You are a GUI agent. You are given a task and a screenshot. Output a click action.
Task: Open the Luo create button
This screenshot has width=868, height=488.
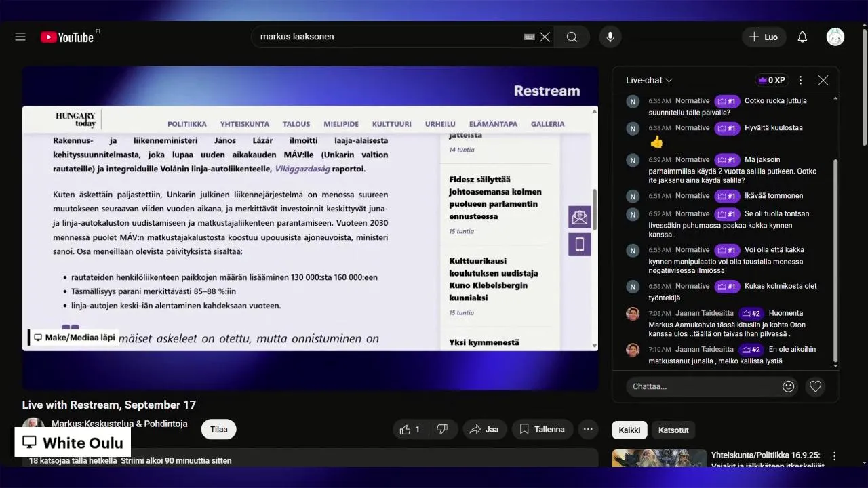(x=764, y=37)
